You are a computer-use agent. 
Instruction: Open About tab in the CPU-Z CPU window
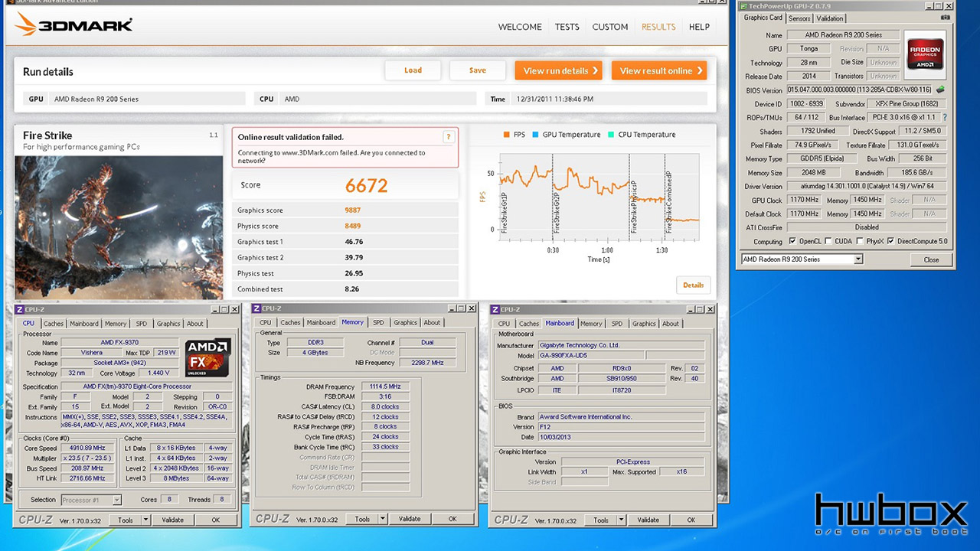click(195, 324)
